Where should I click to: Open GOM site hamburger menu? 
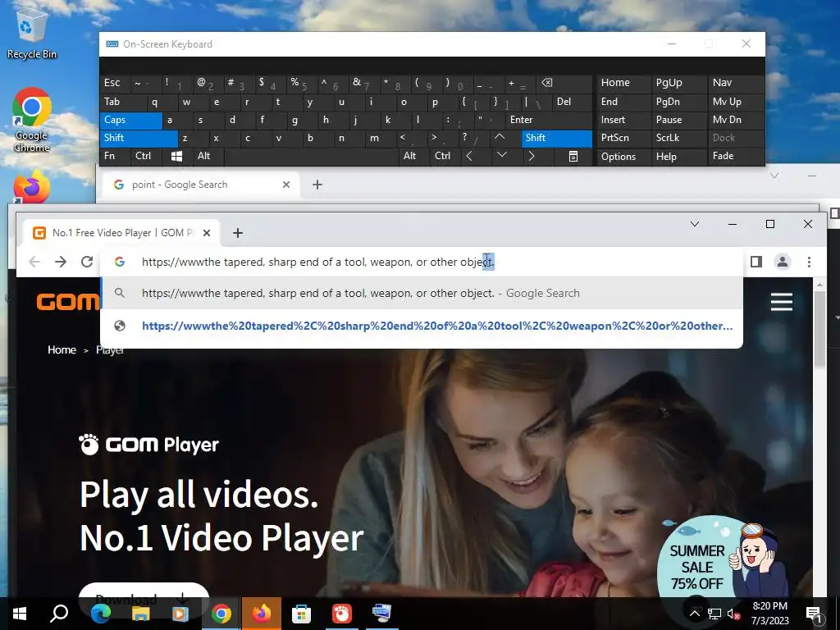781,302
